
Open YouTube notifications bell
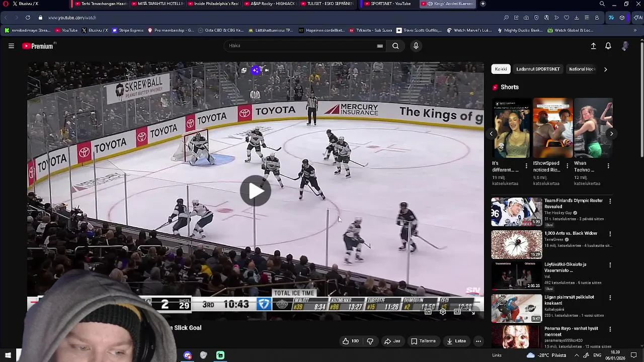(x=608, y=46)
